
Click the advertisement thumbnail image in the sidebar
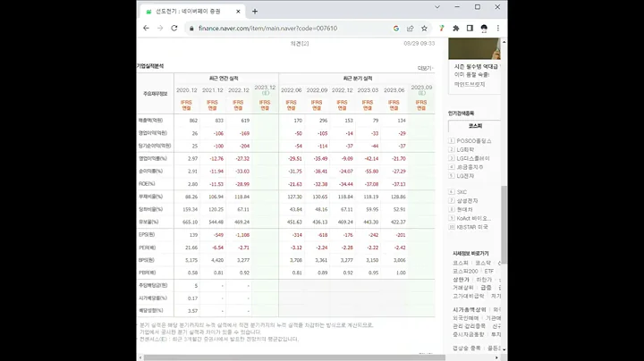coord(474,48)
